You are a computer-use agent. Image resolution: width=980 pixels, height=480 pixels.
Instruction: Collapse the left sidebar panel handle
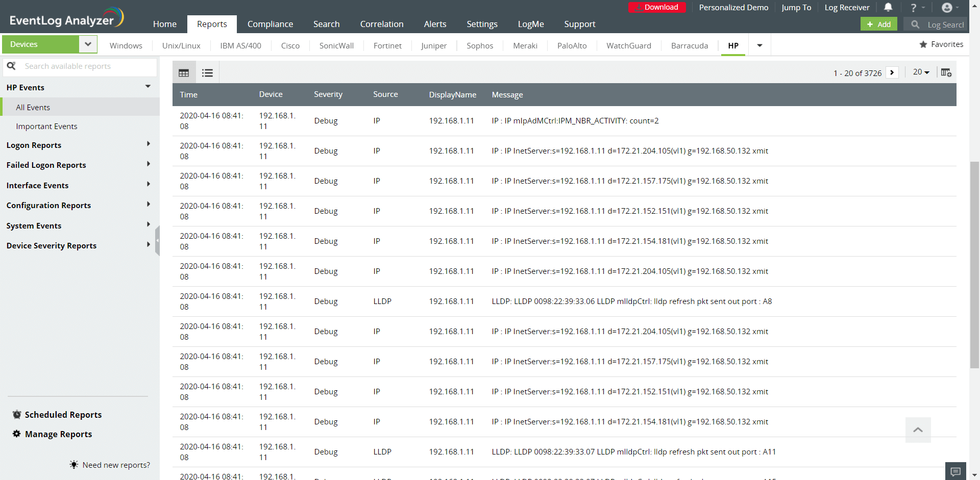pos(157,240)
